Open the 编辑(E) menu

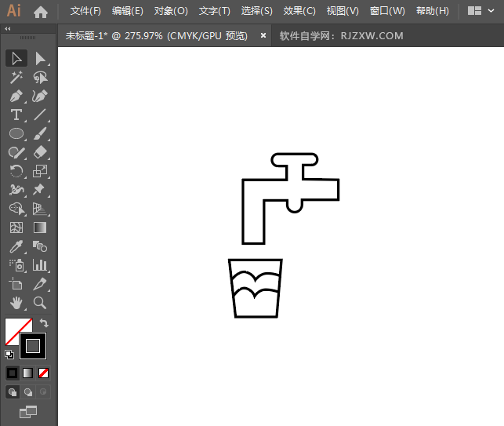pos(128,11)
